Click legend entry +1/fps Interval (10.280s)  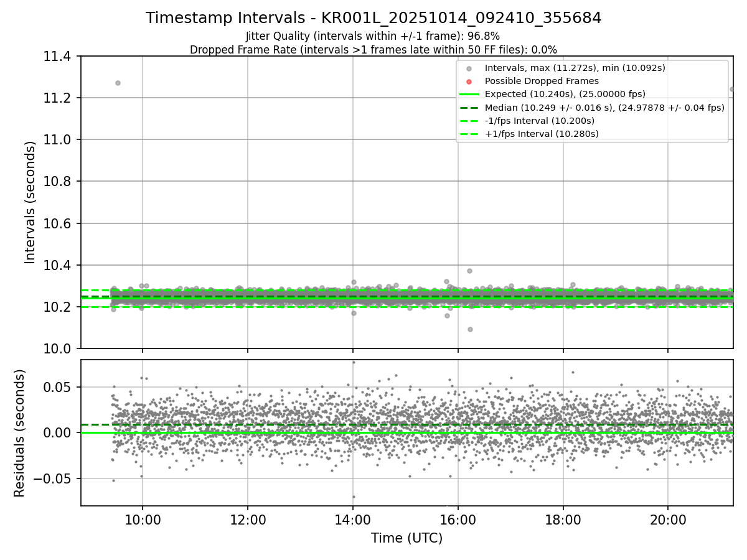pyautogui.click(x=542, y=134)
